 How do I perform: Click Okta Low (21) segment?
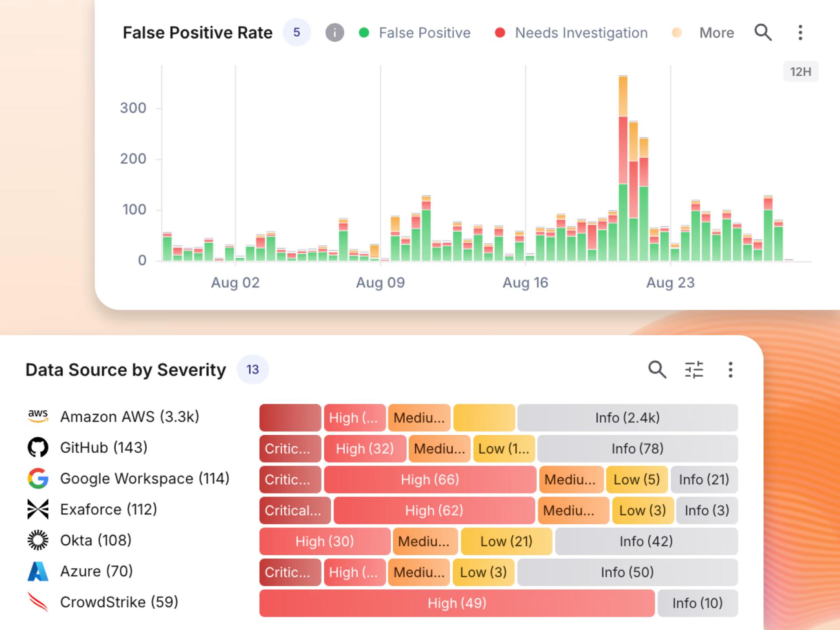507,541
